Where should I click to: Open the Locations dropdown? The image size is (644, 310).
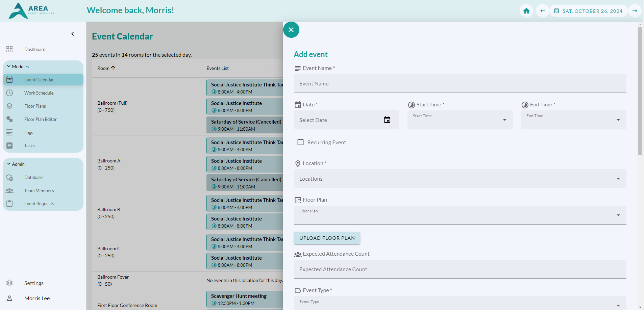click(460, 179)
